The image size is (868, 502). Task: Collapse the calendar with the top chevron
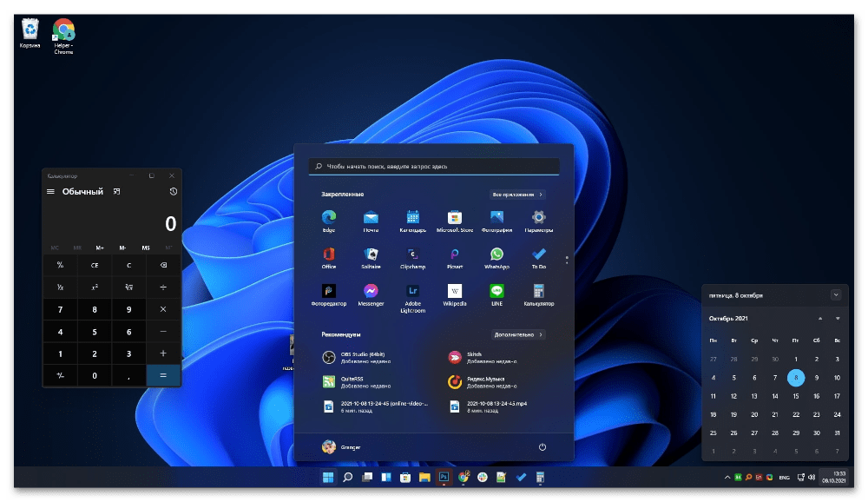pos(836,294)
